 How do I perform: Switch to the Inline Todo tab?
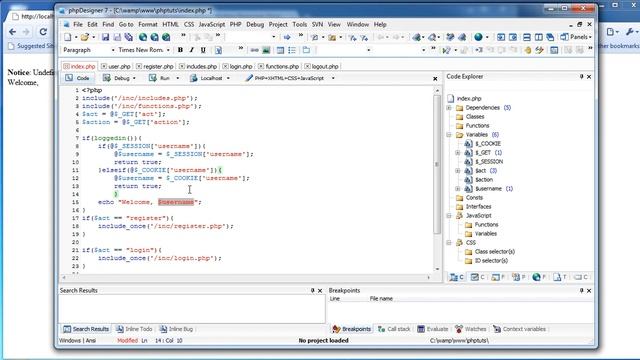point(134,329)
